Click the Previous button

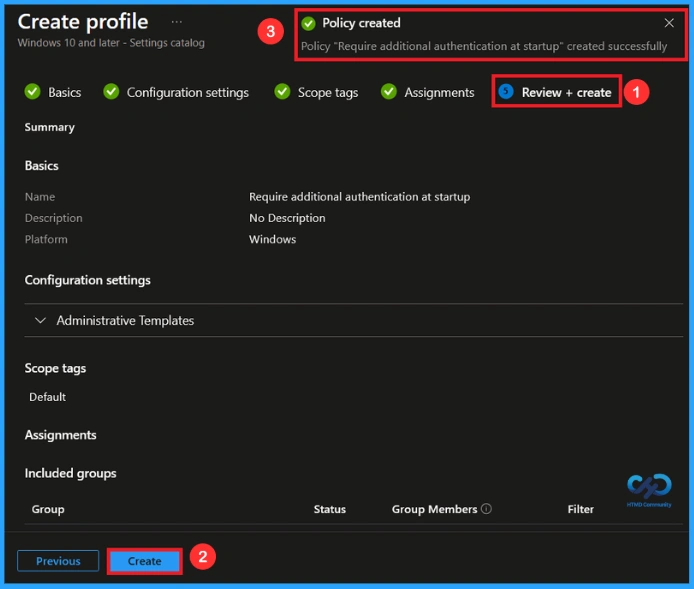[x=58, y=561]
